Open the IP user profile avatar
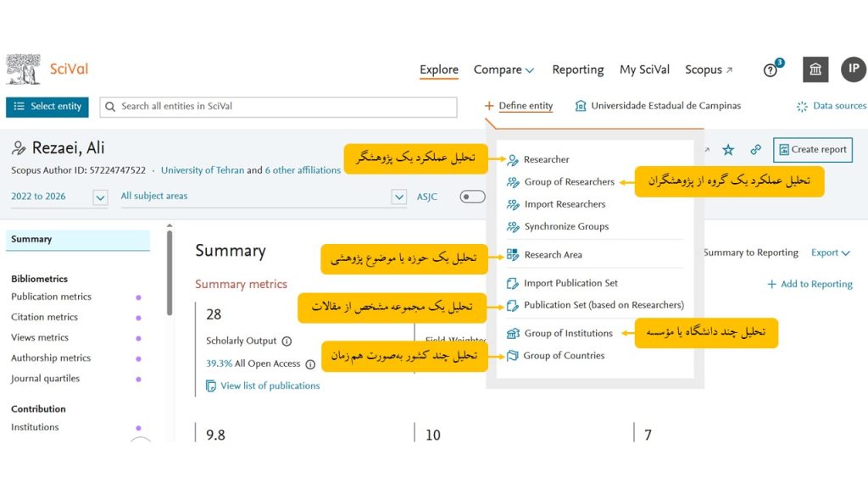 coord(854,69)
